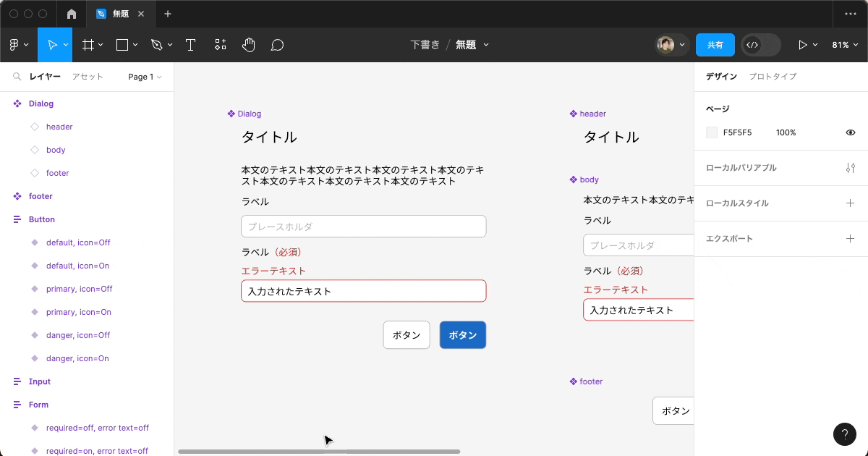Screen dimensions: 868x456
Task: Hide the page background fill with the eye icon
Action: pyautogui.click(x=850, y=132)
